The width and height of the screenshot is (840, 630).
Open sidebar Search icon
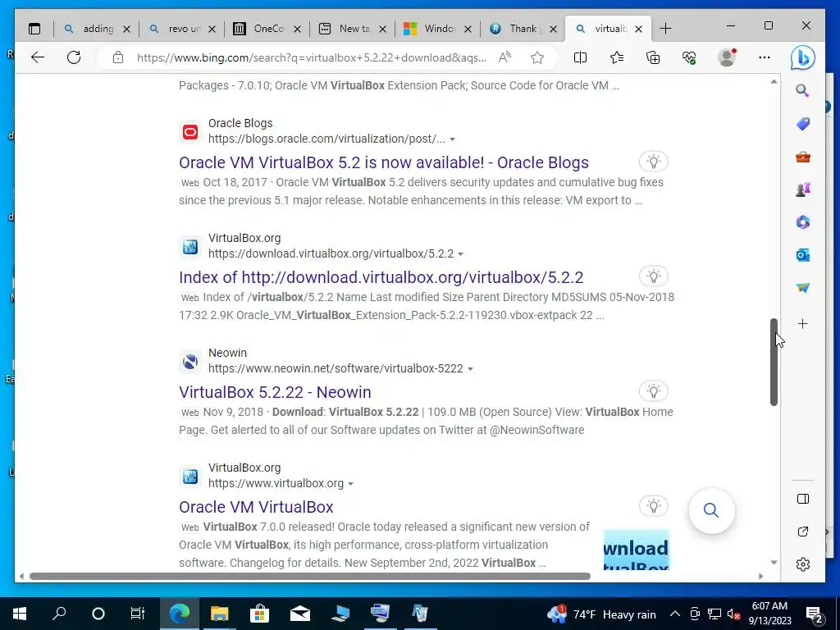pos(802,90)
